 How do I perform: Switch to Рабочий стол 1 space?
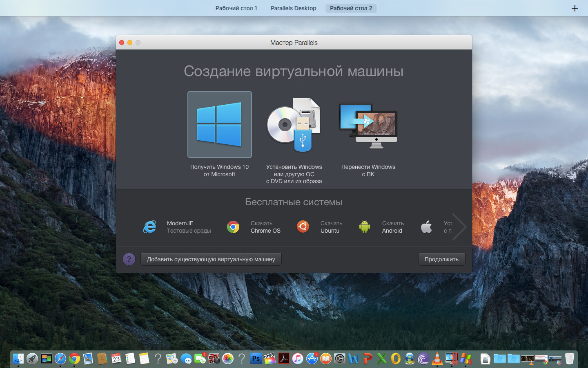click(x=236, y=8)
